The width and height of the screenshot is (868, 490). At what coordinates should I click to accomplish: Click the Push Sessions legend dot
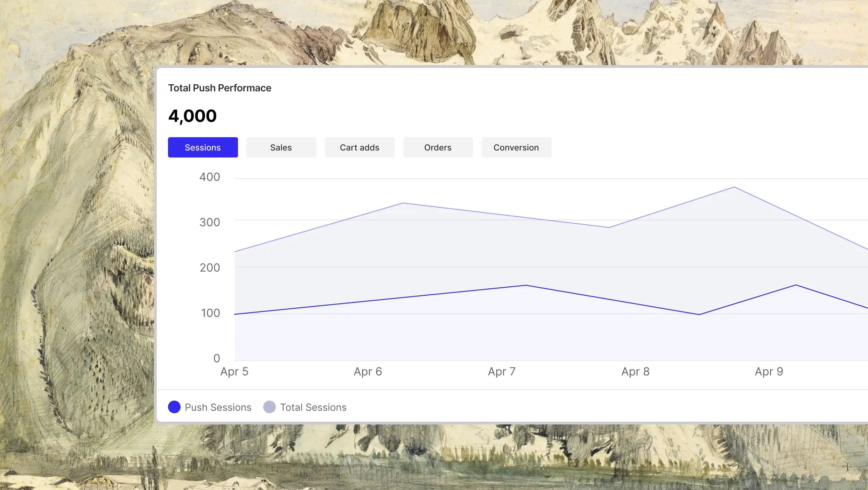coord(174,407)
